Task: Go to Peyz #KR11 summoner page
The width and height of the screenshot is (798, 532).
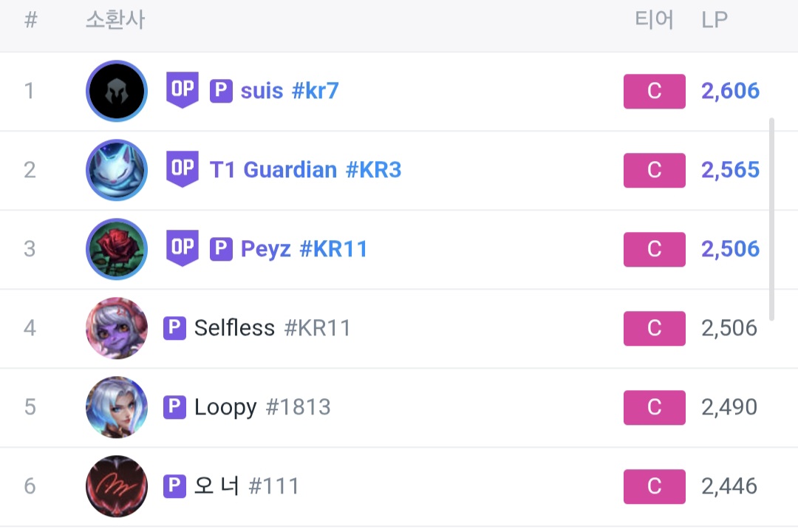Action: click(304, 249)
